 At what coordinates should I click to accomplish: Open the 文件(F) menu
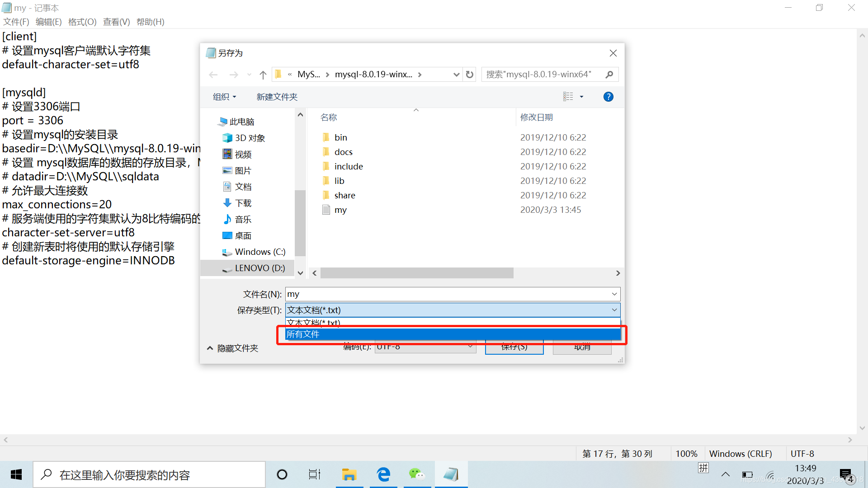tap(16, 22)
